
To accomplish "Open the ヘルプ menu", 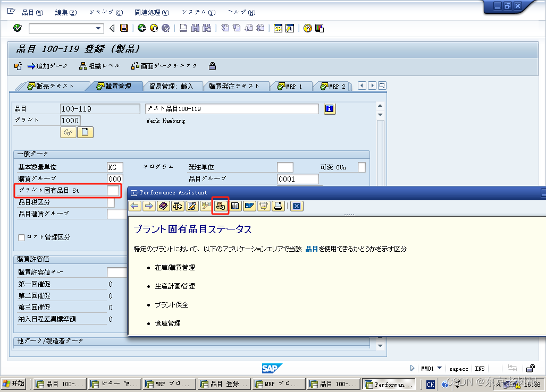I will pyautogui.click(x=241, y=13).
